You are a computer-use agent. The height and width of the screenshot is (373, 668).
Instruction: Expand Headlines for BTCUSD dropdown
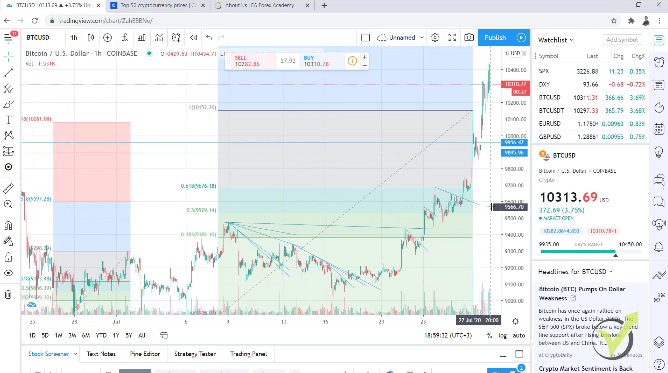click(575, 271)
